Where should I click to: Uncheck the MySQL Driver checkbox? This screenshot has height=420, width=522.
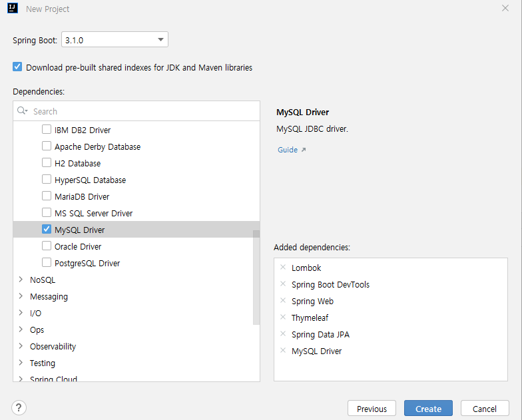[47, 229]
